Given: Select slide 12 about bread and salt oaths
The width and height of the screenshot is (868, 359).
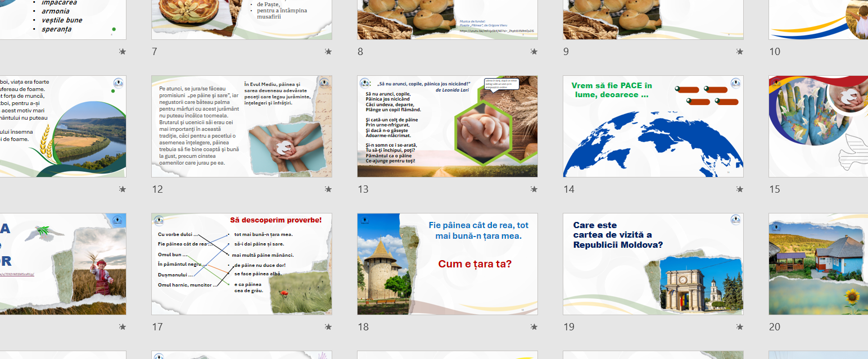Looking at the screenshot, I should 241,126.
